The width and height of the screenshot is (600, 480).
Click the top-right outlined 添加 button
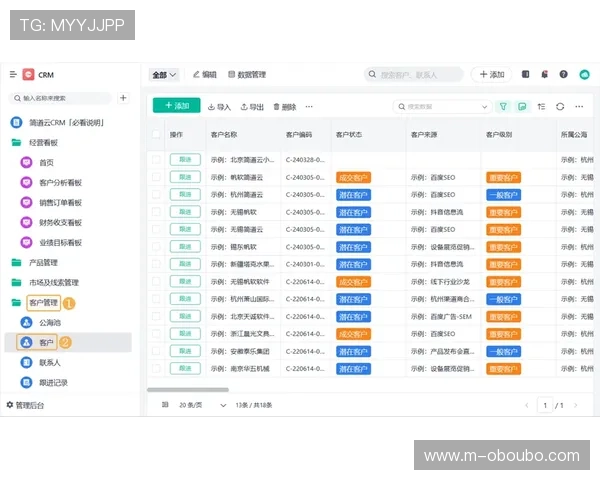click(492, 75)
